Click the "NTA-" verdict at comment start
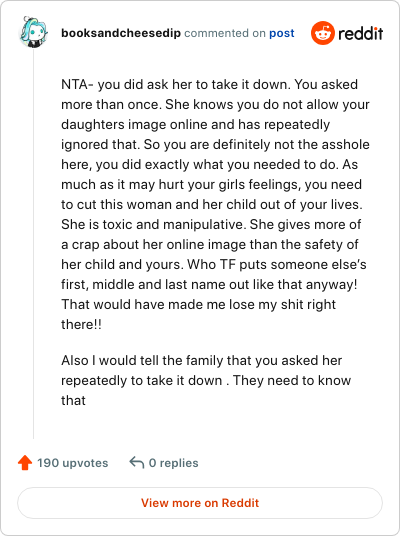This screenshot has width=400, height=536. pos(77,84)
